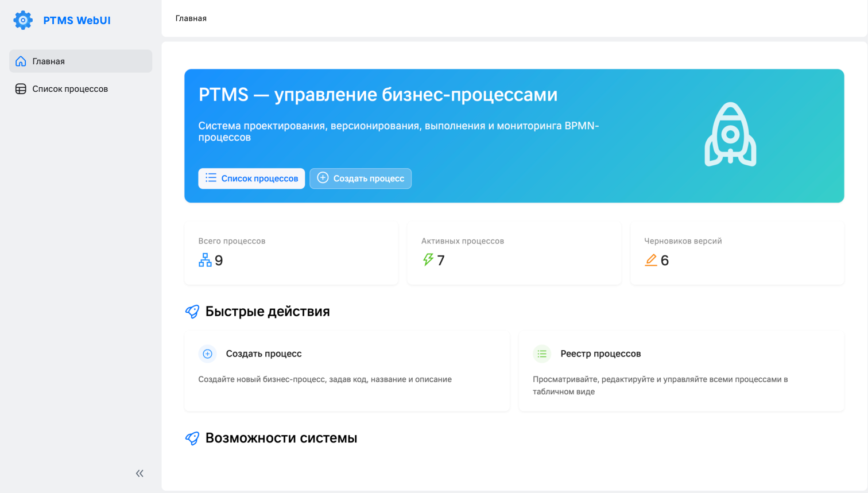The image size is (868, 493).
Task: Click the green list icon in Реестр процессов card
Action: pos(542,354)
